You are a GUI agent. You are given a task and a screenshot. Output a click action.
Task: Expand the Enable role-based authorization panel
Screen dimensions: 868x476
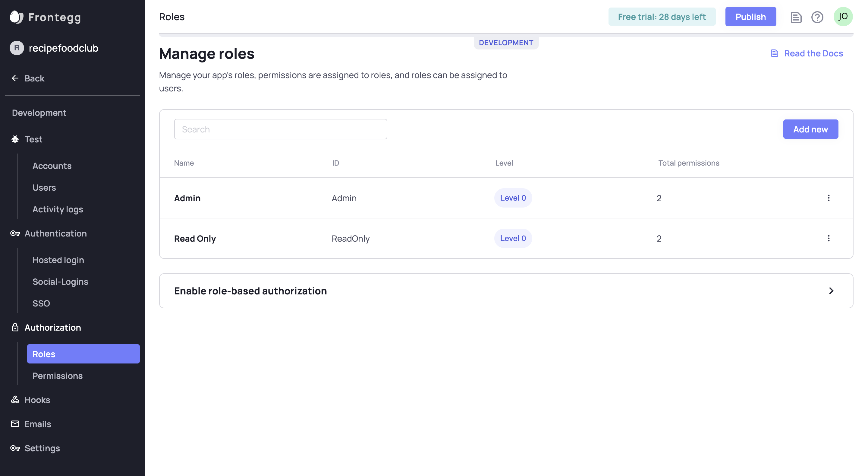pyautogui.click(x=506, y=291)
